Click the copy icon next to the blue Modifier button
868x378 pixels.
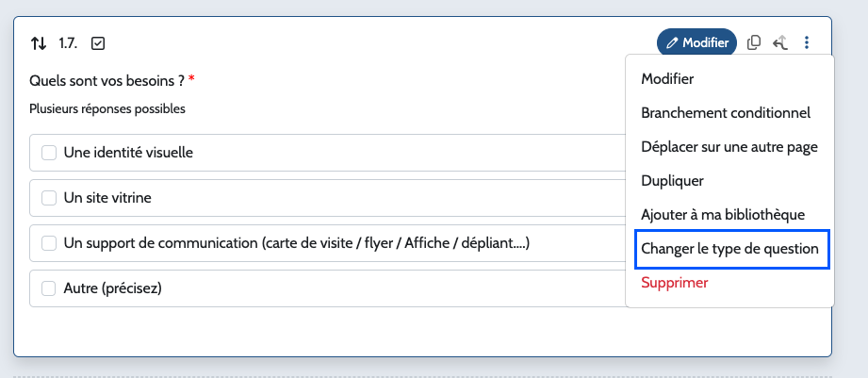click(x=754, y=42)
